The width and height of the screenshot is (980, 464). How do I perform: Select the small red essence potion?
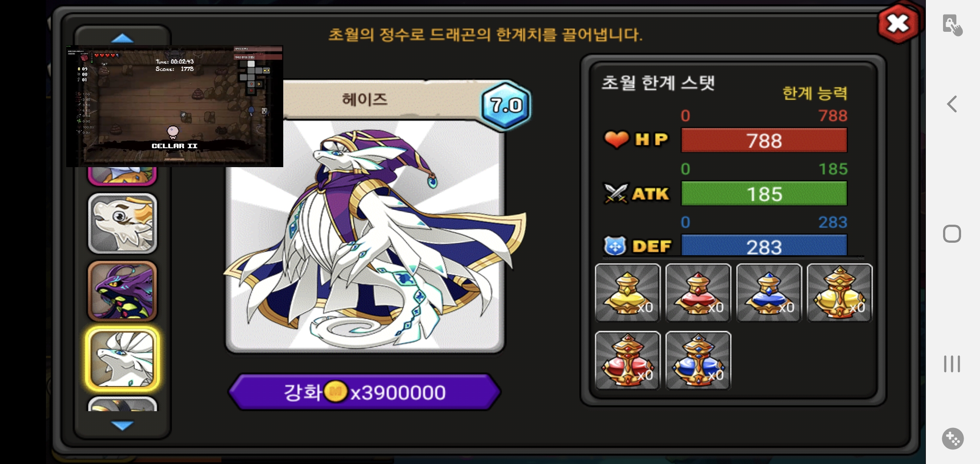pyautogui.click(x=698, y=293)
